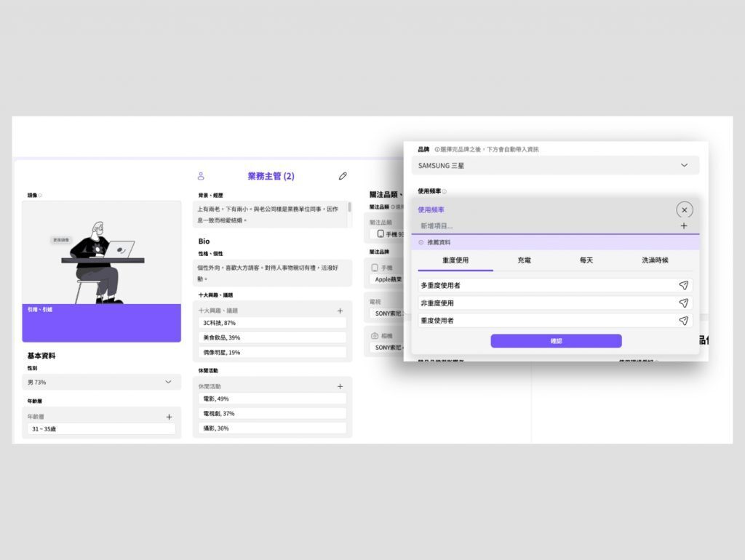The image size is (745, 560).
Task: Click send icon on 多重度使用者 row
Action: pos(683,285)
